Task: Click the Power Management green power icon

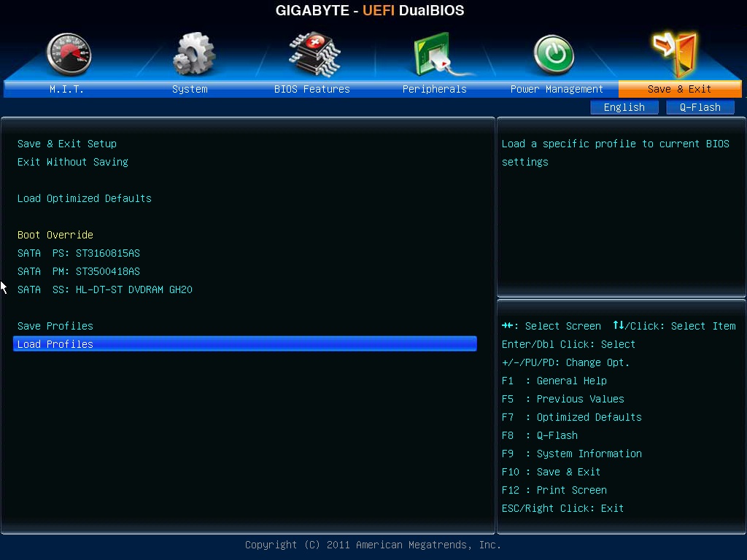Action: (554, 55)
